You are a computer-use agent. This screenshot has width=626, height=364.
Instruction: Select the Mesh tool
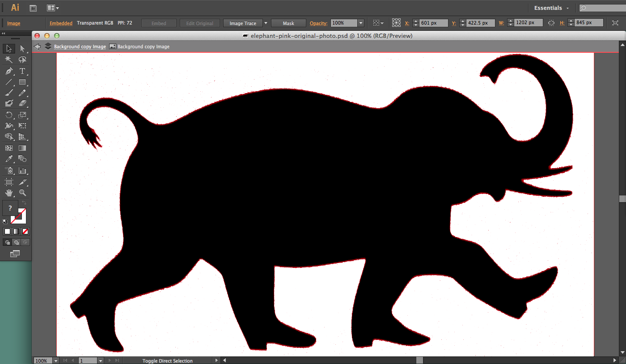coord(9,148)
